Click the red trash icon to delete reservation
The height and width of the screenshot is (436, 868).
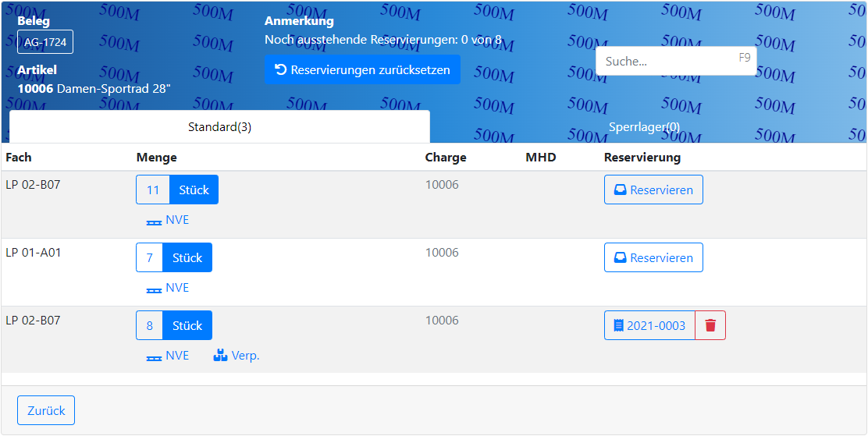pos(710,326)
